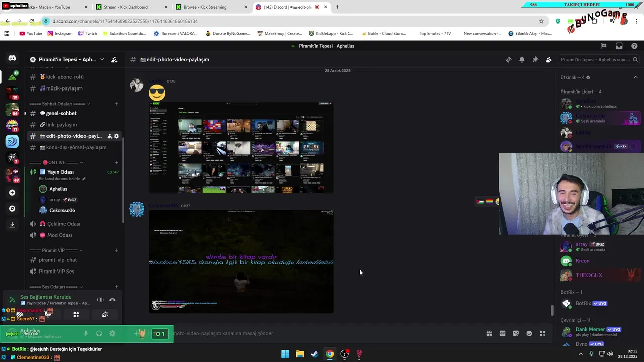
Task: Open the Instagram bookmark
Action: pyautogui.click(x=60, y=34)
